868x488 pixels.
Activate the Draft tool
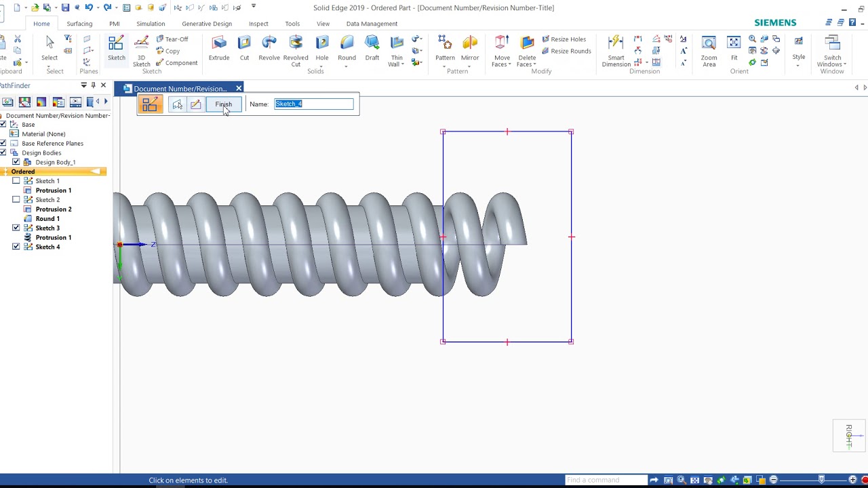point(372,49)
